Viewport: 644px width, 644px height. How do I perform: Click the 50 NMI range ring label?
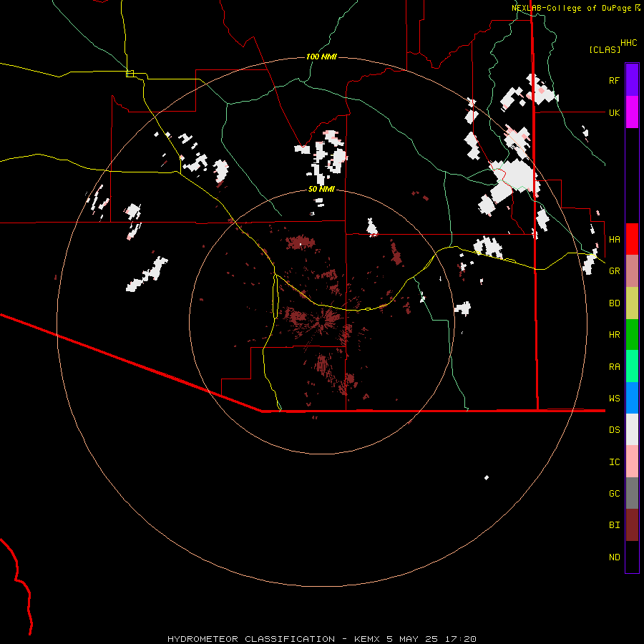(x=321, y=189)
